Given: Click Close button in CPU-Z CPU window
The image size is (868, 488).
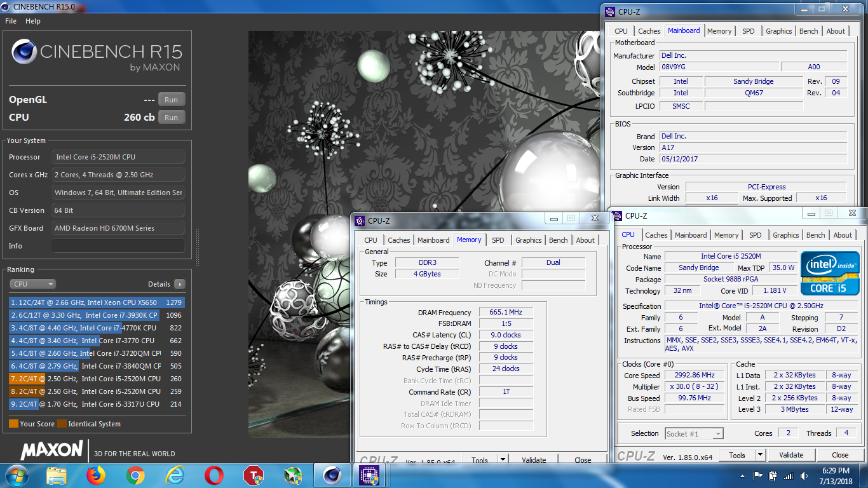Looking at the screenshot, I should [840, 455].
